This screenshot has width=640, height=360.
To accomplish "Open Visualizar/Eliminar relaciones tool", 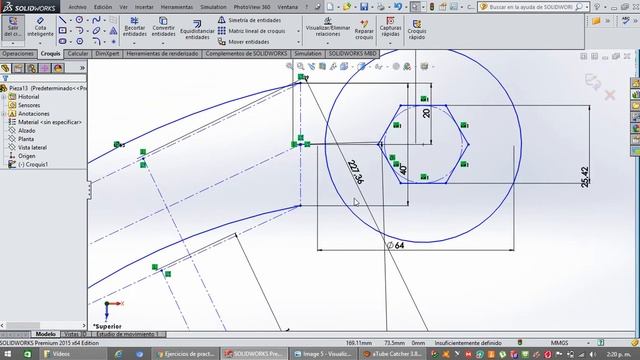I will coord(328,27).
